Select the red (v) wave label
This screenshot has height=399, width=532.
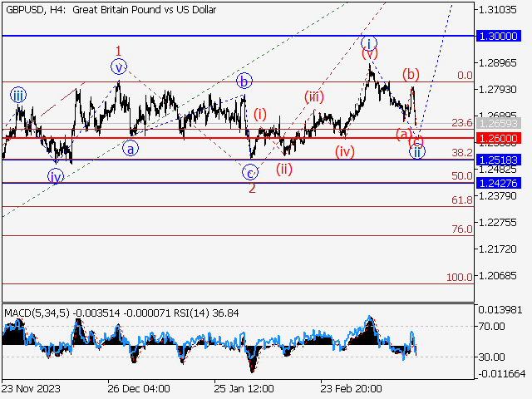(x=369, y=53)
